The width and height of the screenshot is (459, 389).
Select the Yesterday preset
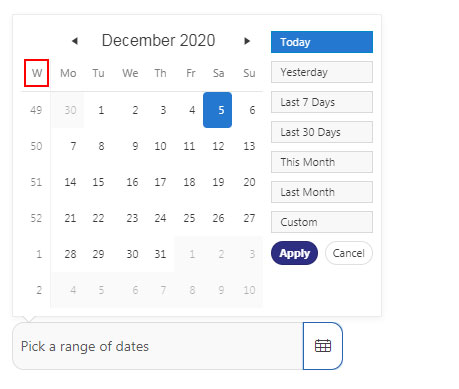(322, 72)
